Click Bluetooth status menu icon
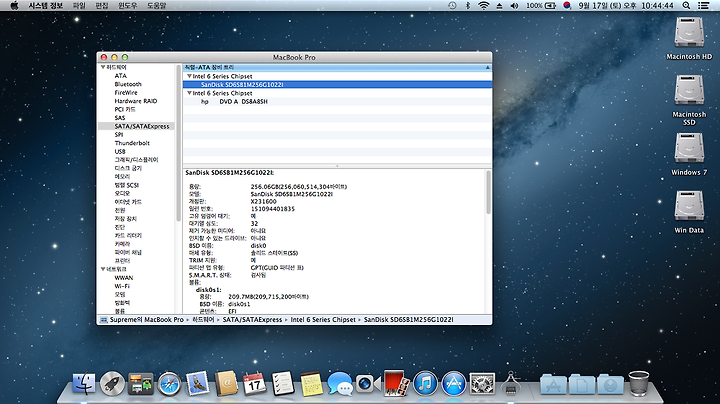720x404 pixels. pyautogui.click(x=468, y=6)
